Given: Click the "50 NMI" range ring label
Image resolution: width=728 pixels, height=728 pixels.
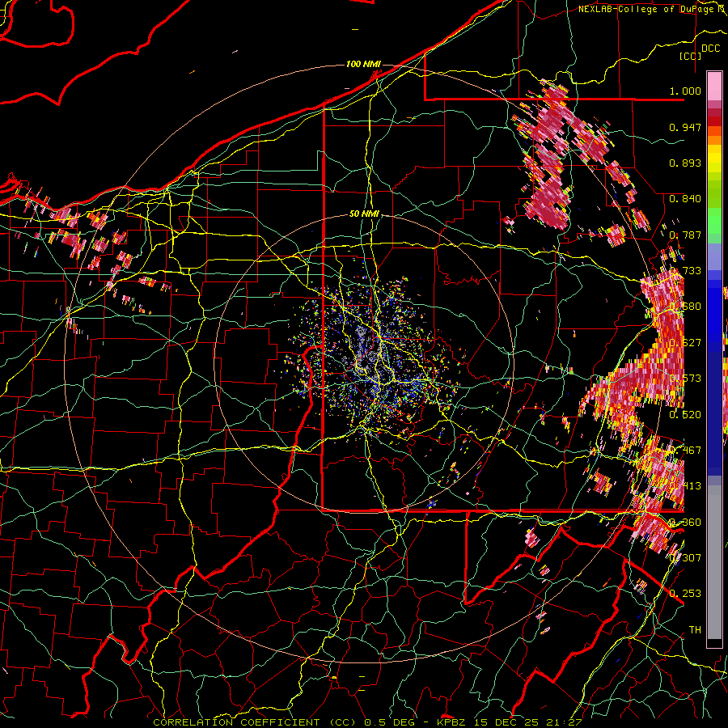Looking at the screenshot, I should (365, 214).
